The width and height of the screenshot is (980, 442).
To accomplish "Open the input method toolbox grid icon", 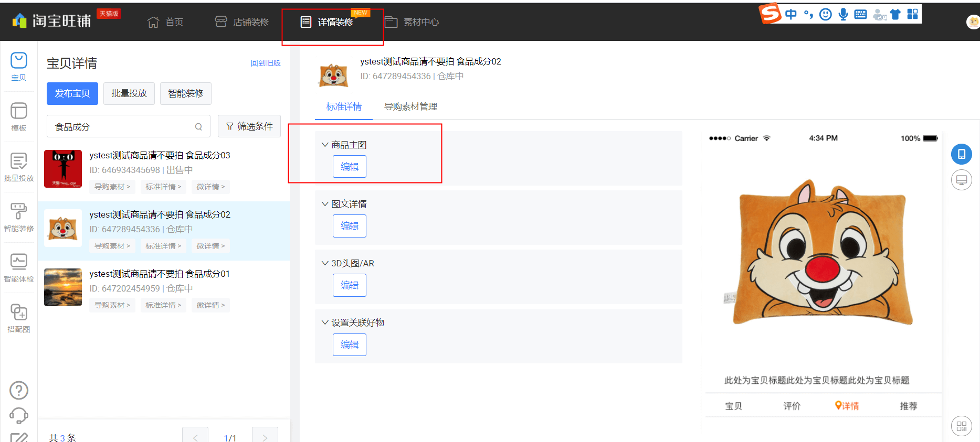I will click(x=913, y=14).
